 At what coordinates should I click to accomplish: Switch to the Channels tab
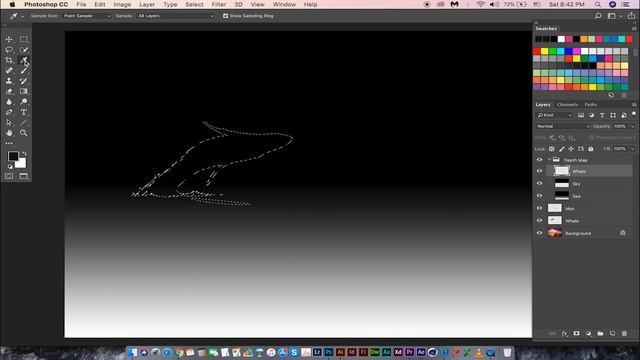pos(567,105)
